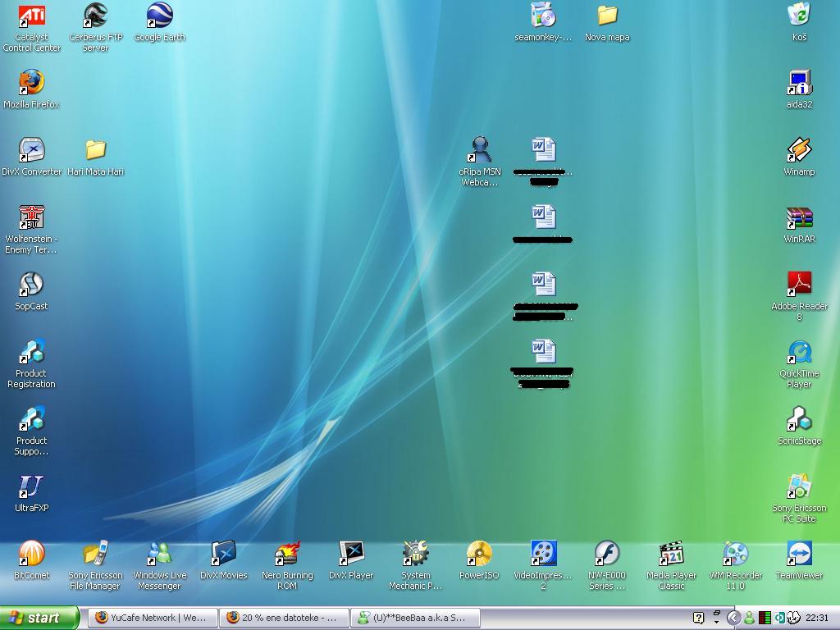Select the Product Registration shortcut

point(32,351)
